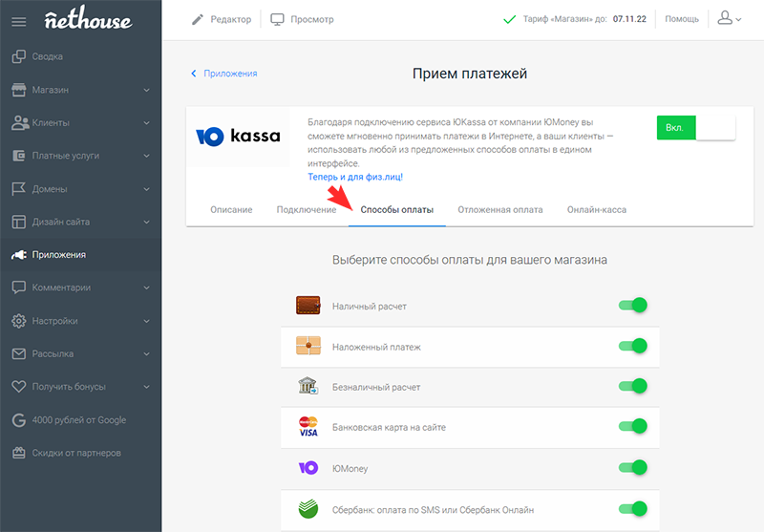This screenshot has height=532, width=764.
Task: Toggle the ЮKassa Вкл. switch
Action: 696,128
